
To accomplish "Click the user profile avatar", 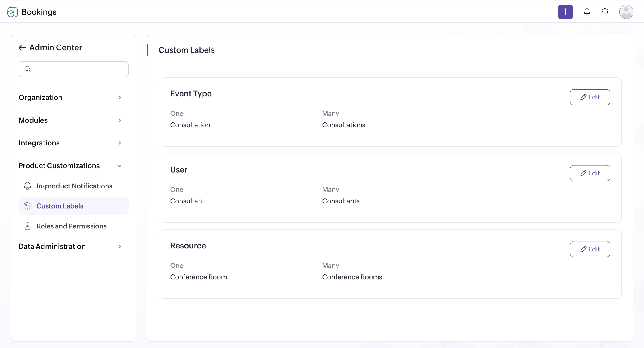I will pyautogui.click(x=626, y=12).
